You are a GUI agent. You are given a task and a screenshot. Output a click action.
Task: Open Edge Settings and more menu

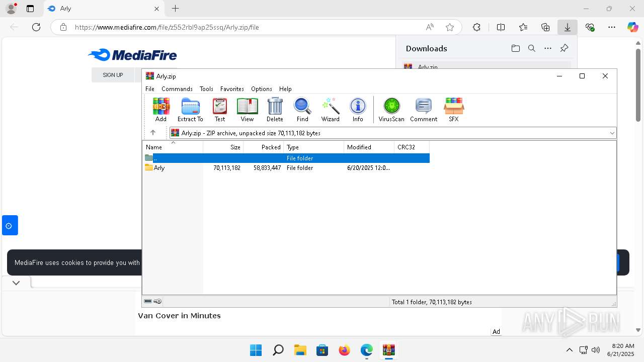[x=612, y=27]
